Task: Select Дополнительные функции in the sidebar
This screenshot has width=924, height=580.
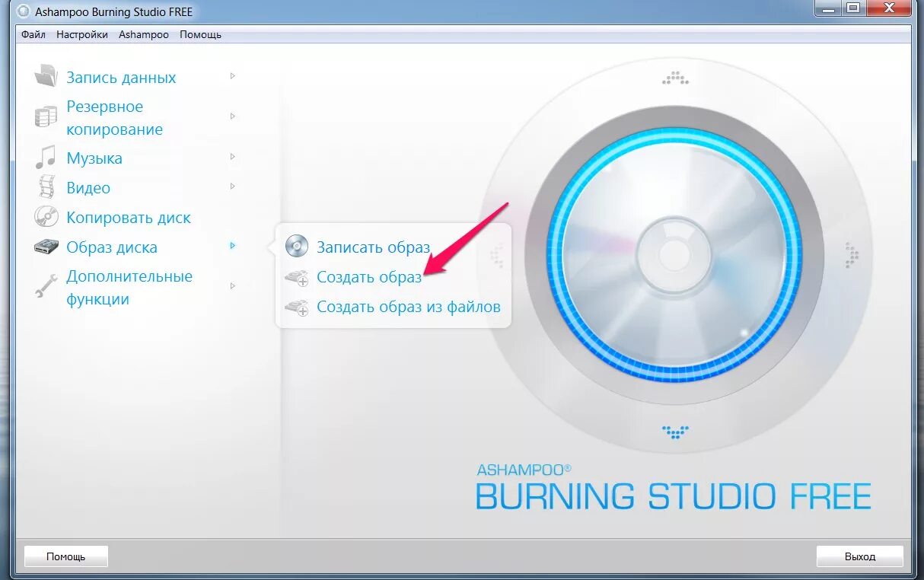Action: 129,288
